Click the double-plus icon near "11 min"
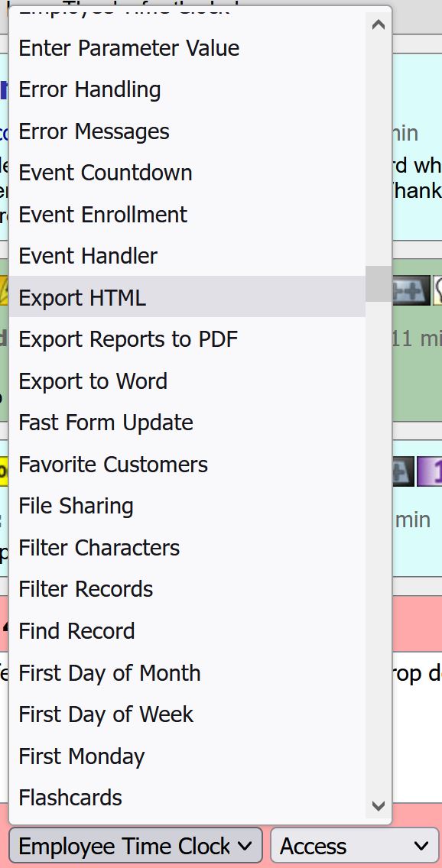The height and width of the screenshot is (868, 442). click(411, 290)
